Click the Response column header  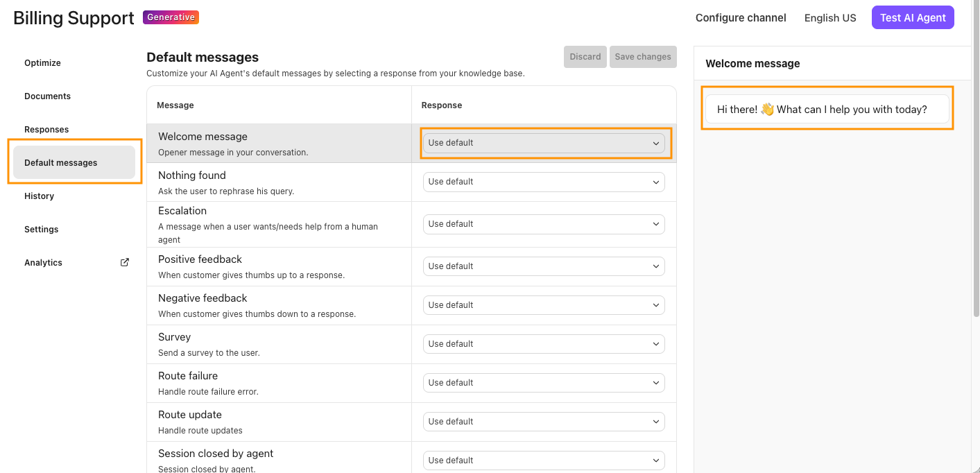pyautogui.click(x=442, y=105)
